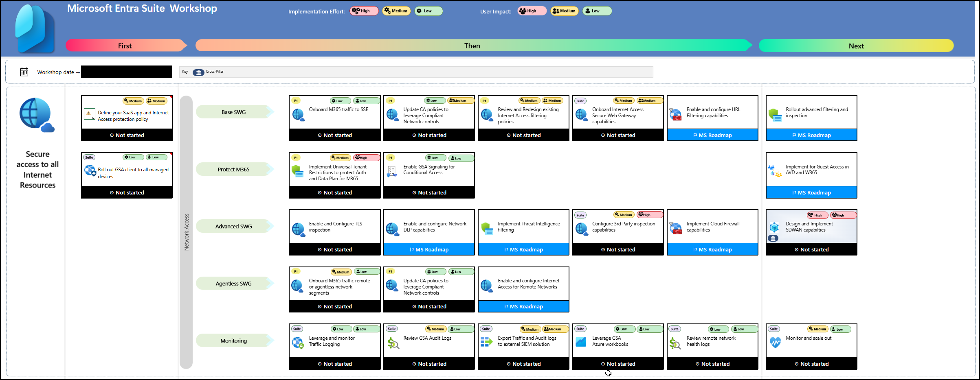
Task: Select the Agentless SWG category arrow
Action: coord(234,284)
